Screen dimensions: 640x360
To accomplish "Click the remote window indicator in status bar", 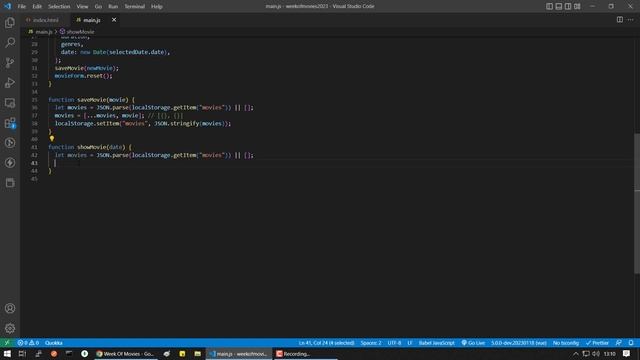I will (x=7, y=343).
